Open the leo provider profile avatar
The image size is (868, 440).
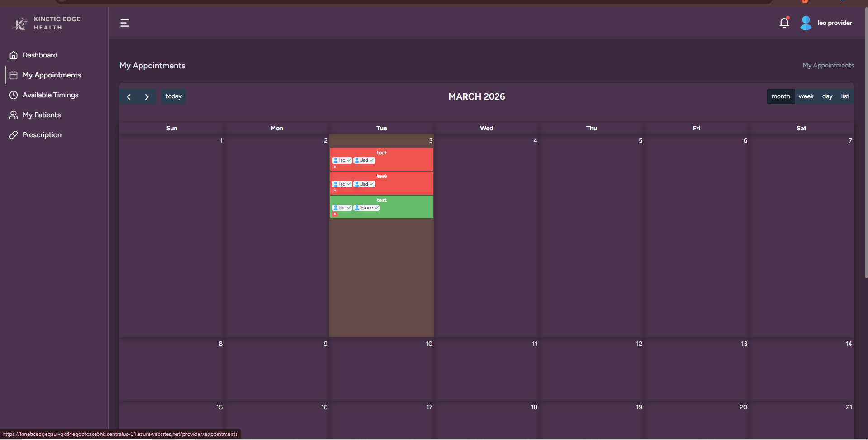pyautogui.click(x=806, y=23)
